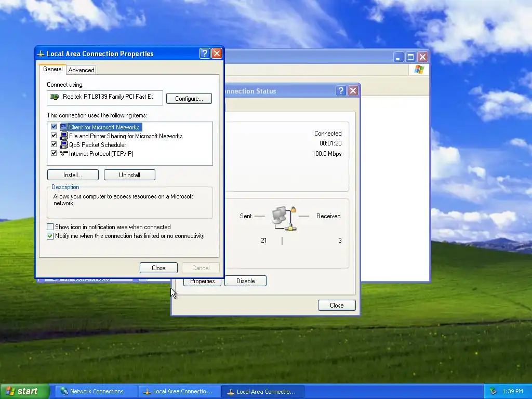Click the Connected status text

coord(328,134)
